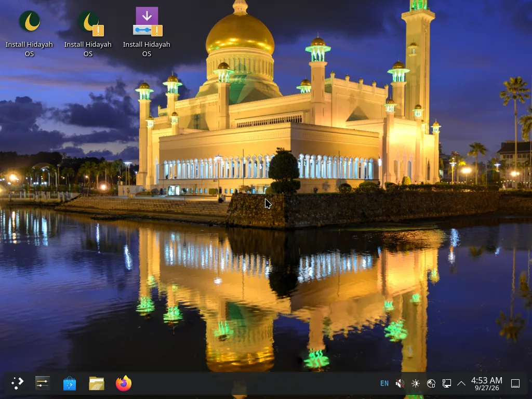Open the application launcher menu
This screenshot has width=532, height=399.
point(17,383)
